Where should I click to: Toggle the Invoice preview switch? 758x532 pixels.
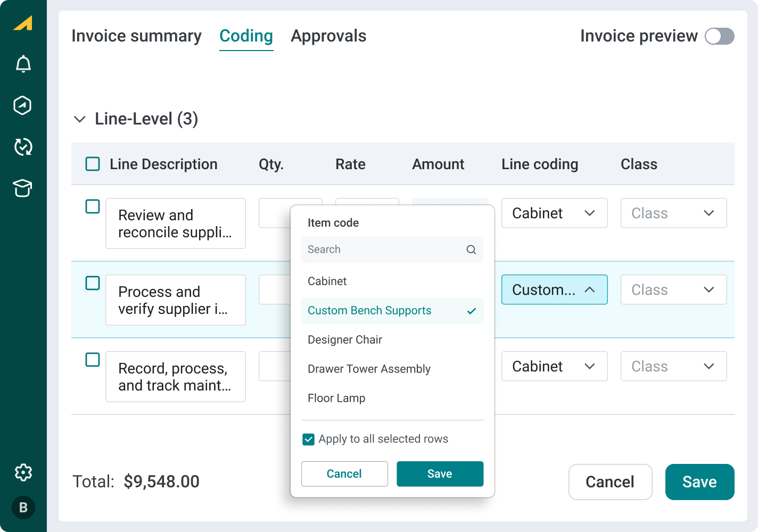tap(719, 36)
